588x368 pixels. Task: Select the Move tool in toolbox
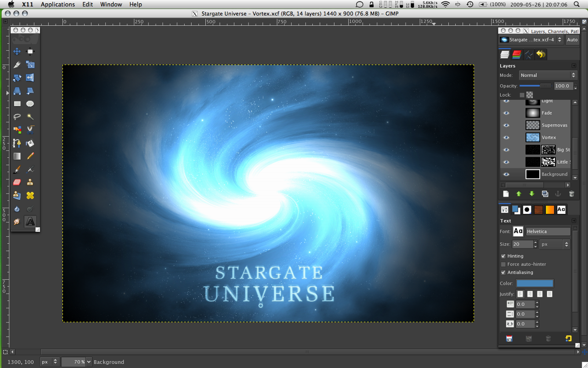pyautogui.click(x=17, y=52)
